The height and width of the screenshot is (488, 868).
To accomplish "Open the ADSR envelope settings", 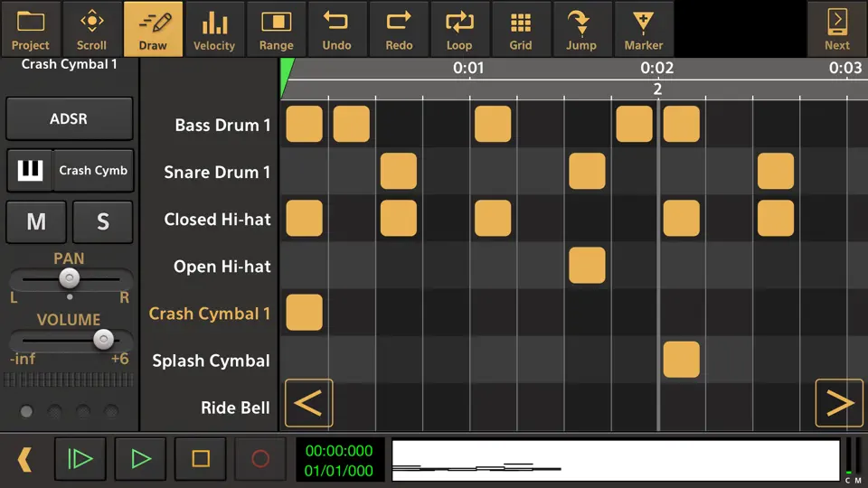I will click(x=70, y=118).
